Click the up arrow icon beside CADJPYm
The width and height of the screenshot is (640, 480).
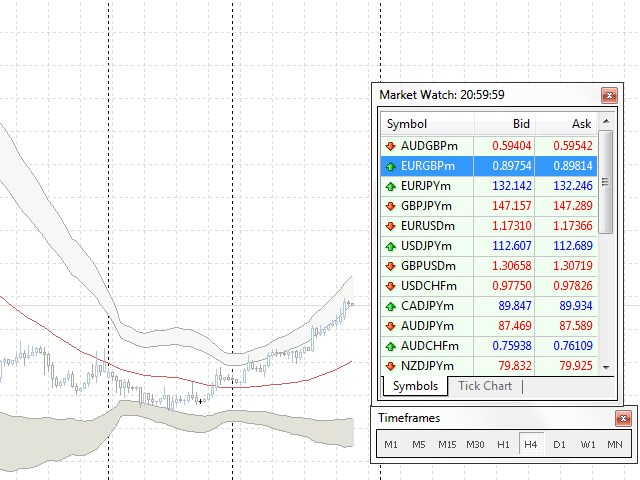click(389, 306)
